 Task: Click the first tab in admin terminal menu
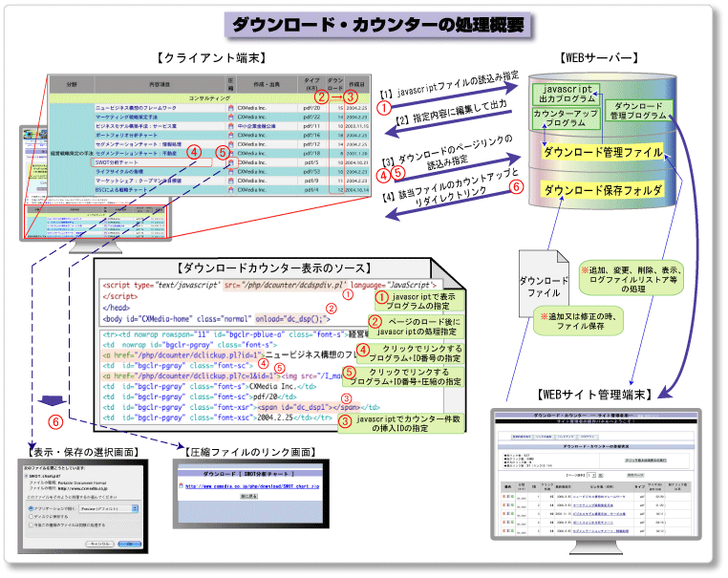pyautogui.click(x=522, y=437)
